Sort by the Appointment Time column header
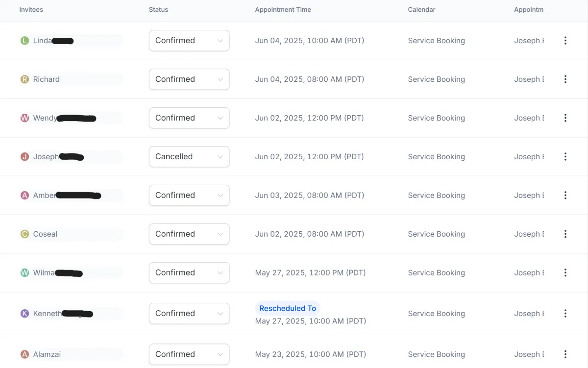 click(x=283, y=10)
